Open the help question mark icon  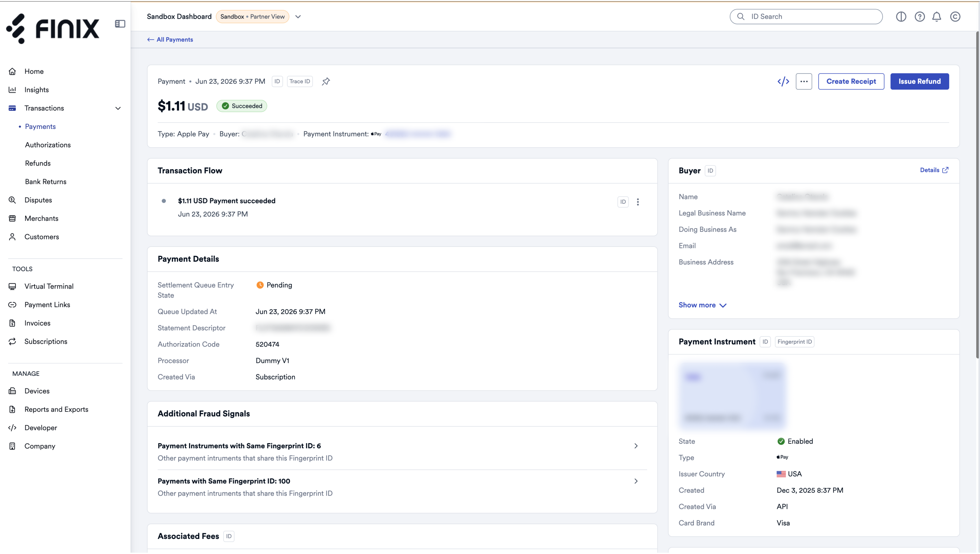919,17
